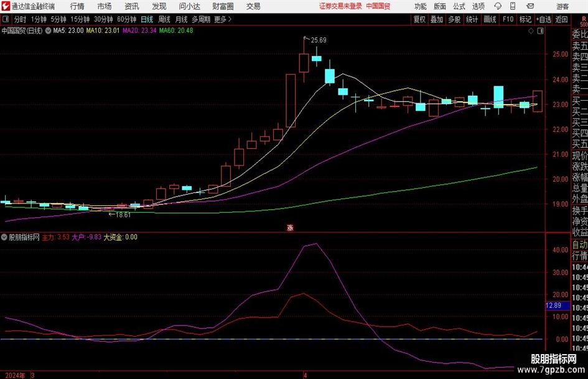The width and height of the screenshot is (588, 379).
Task: Select the 日线 daily chart tab
Action: click(x=147, y=19)
